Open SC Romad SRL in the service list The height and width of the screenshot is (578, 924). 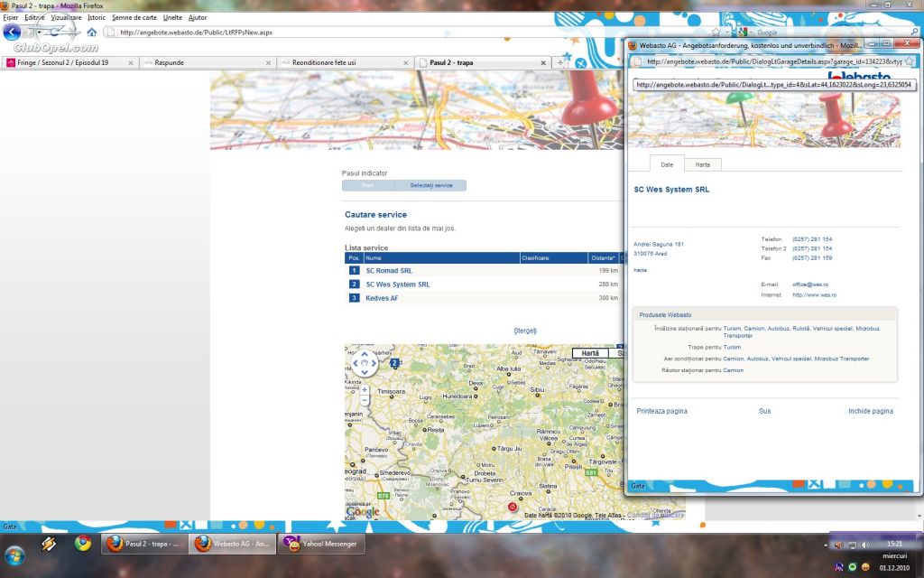(x=389, y=271)
